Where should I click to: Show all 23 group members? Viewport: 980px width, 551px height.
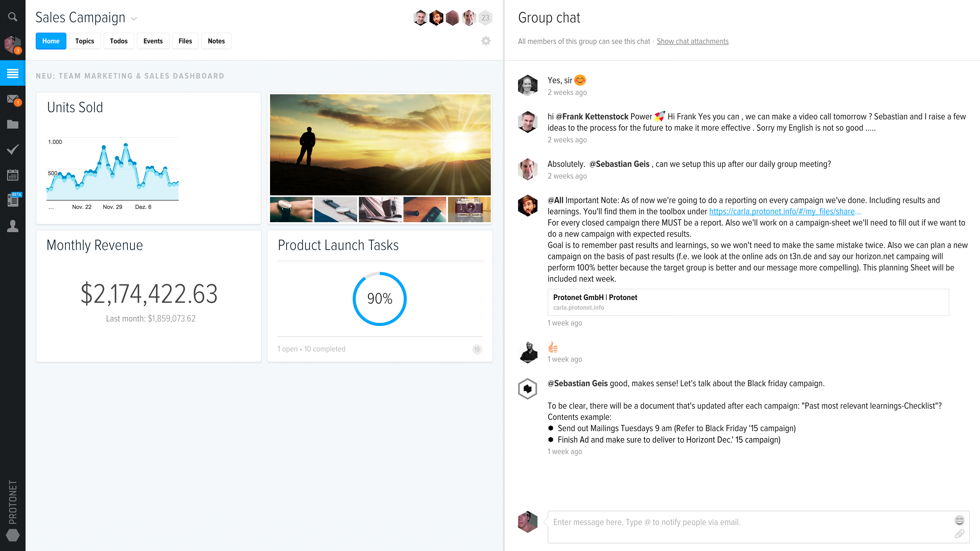pyautogui.click(x=485, y=18)
